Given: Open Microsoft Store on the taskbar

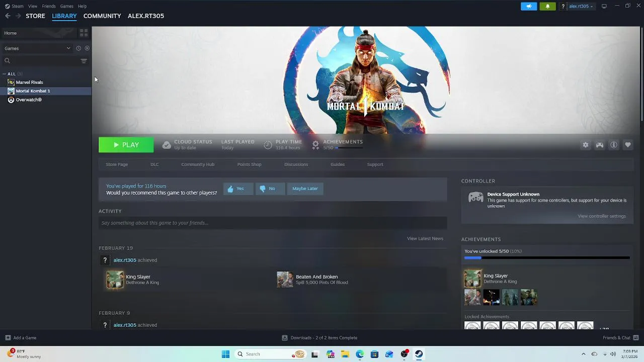Looking at the screenshot, I should click(x=374, y=354).
